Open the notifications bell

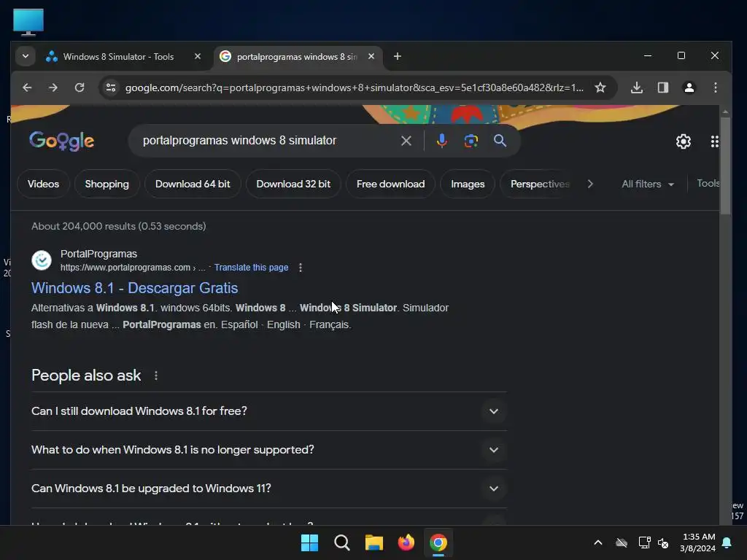pos(727,542)
